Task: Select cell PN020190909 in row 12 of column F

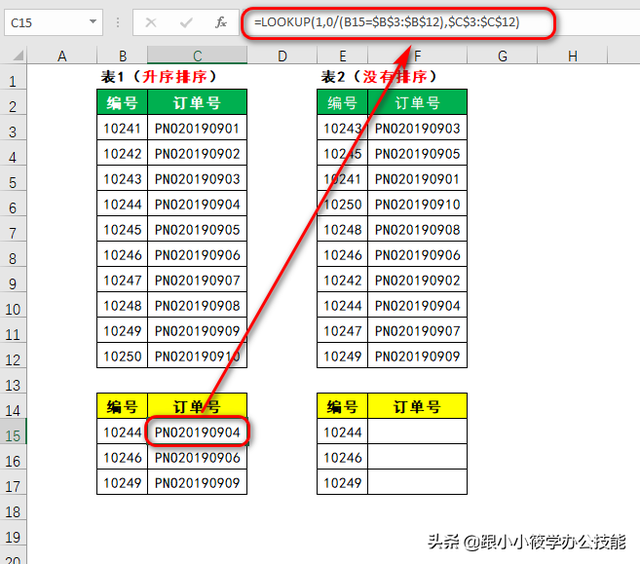Action: pyautogui.click(x=417, y=355)
